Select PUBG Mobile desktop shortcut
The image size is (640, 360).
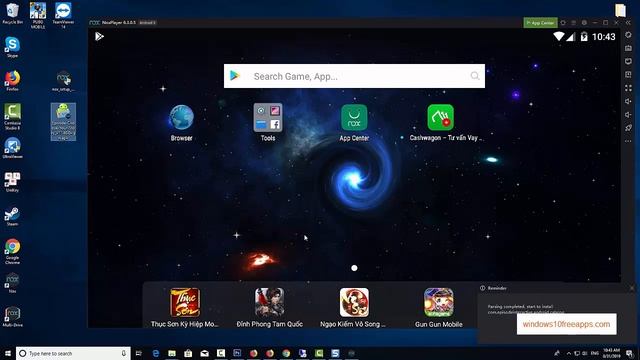click(38, 15)
